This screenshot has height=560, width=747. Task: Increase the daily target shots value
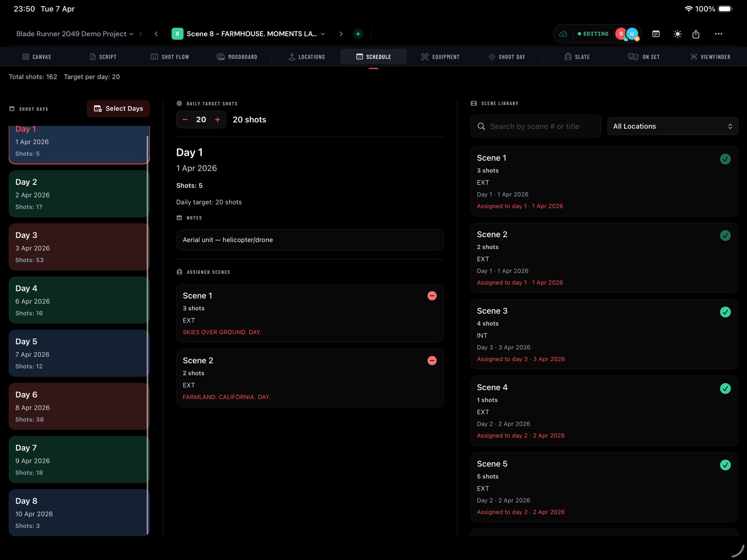[x=217, y=119]
